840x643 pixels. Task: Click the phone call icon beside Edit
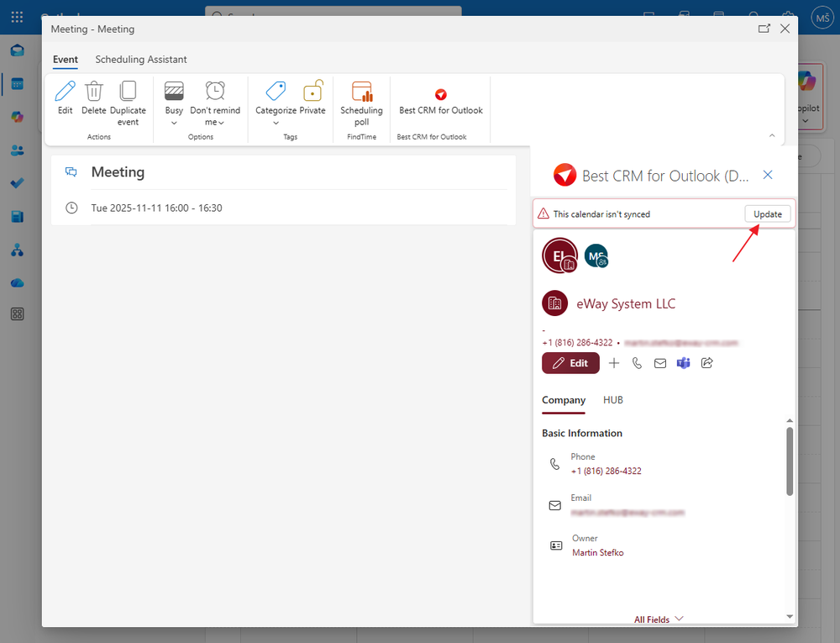637,363
